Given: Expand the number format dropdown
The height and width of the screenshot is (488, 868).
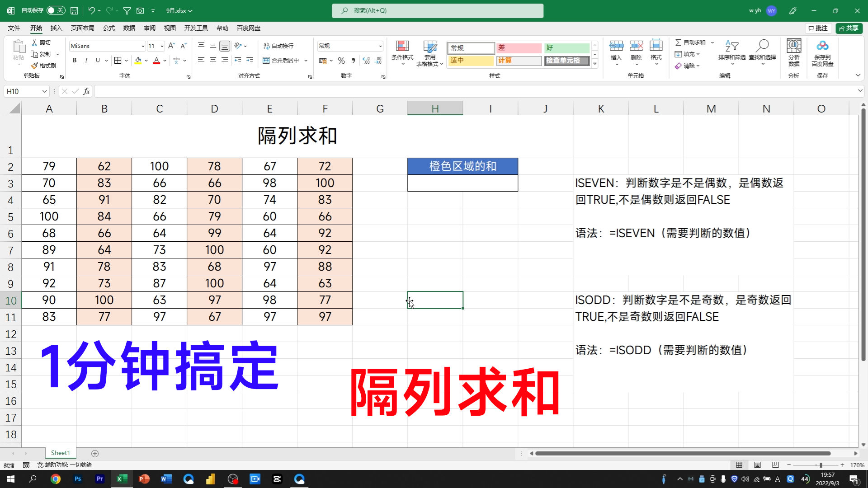Looking at the screenshot, I should [x=380, y=46].
